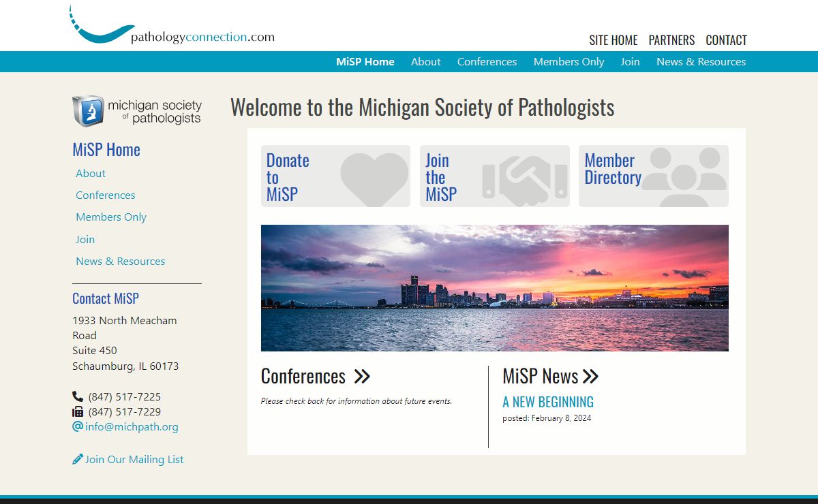Image resolution: width=818 pixels, height=504 pixels.
Task: Open the Conferences section heading
Action: [x=303, y=376]
